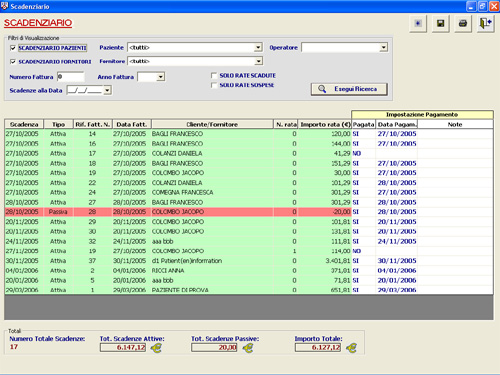
Task: Click the Cliente/Fornitore column header
Action: 212,124
